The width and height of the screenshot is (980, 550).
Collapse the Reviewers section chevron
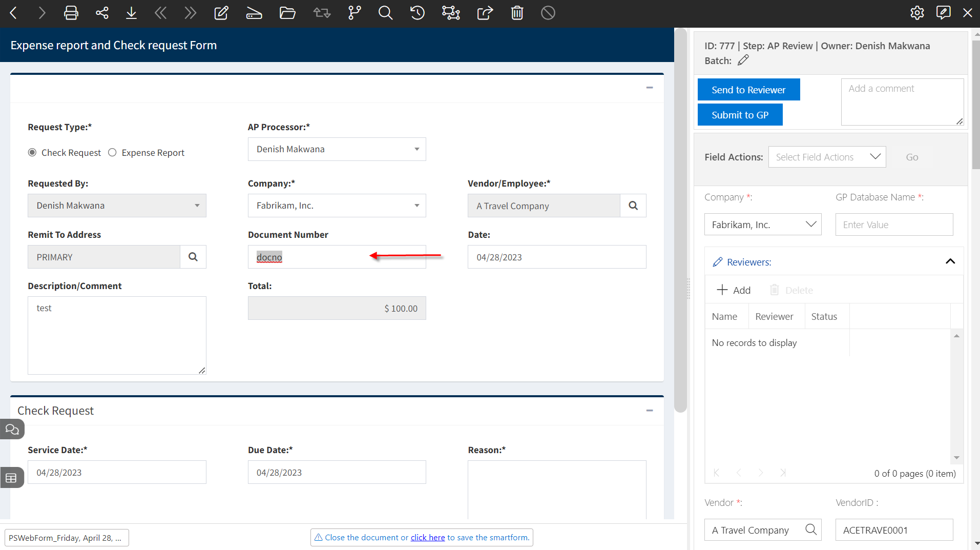(950, 261)
